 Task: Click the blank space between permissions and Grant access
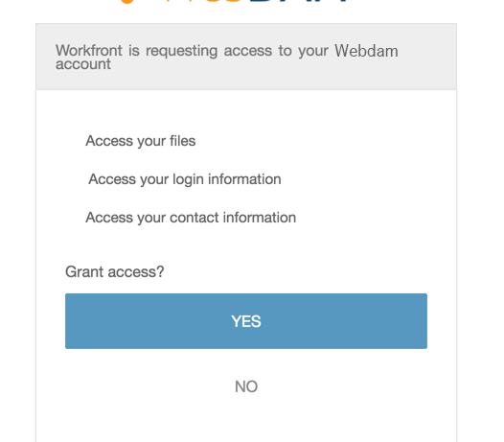click(246, 244)
